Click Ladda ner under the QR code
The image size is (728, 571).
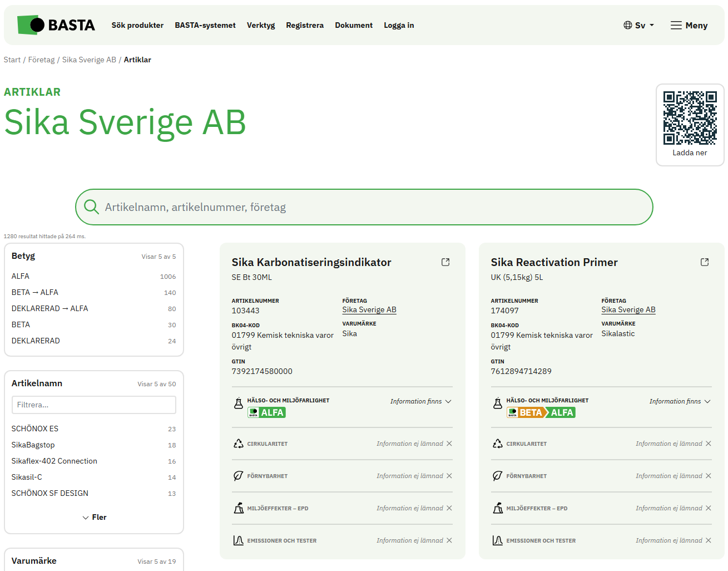pyautogui.click(x=690, y=152)
